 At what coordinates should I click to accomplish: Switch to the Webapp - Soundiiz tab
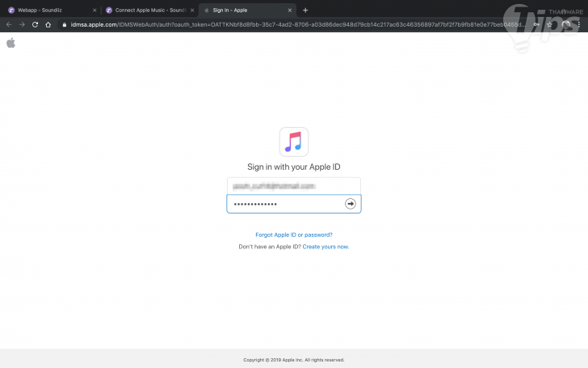pyautogui.click(x=51, y=11)
